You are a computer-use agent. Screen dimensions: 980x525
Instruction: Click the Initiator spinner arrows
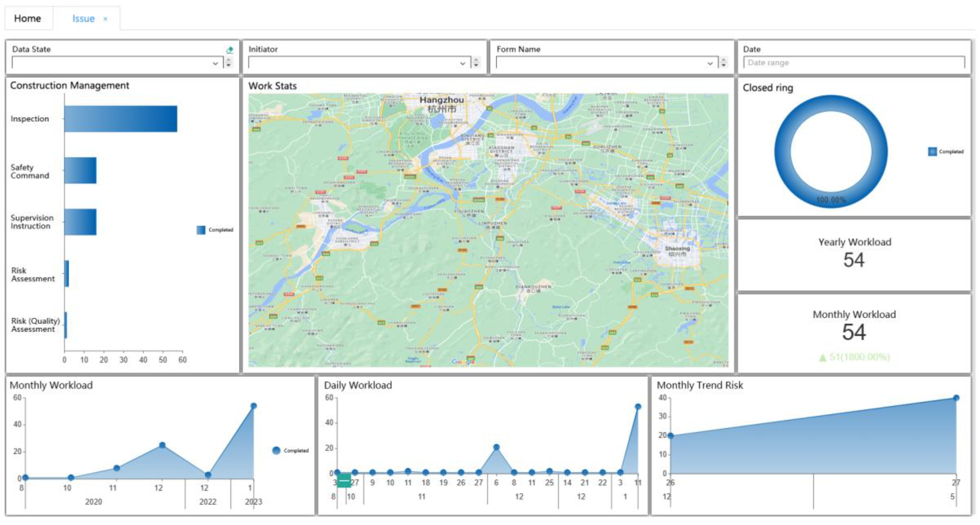pyautogui.click(x=476, y=62)
